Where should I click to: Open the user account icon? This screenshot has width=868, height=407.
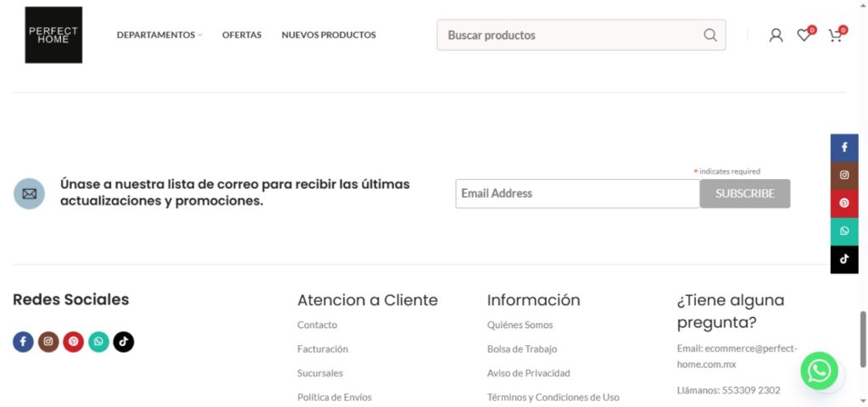point(776,35)
